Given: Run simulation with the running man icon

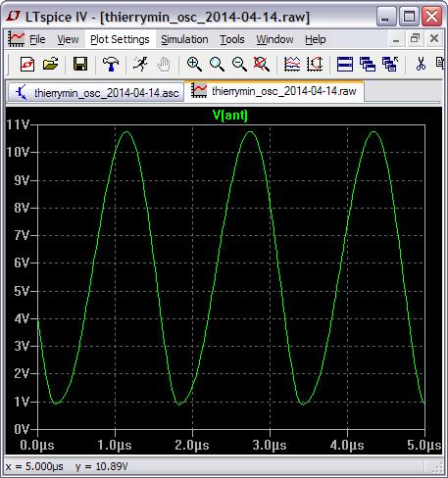Looking at the screenshot, I should click(140, 64).
